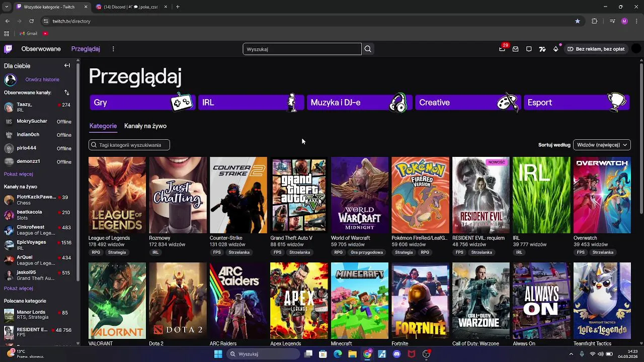
Task: Open Obserwowane in top navigation
Action: [x=41, y=49]
